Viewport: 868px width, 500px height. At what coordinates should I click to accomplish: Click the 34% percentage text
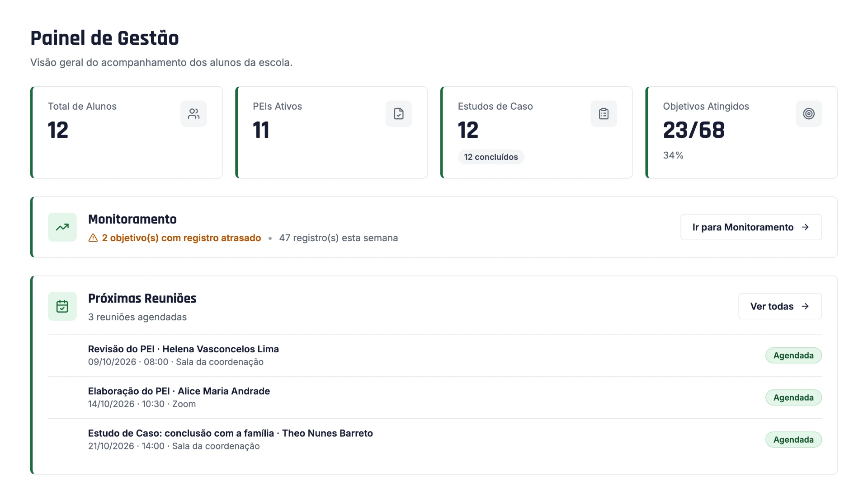tap(673, 155)
